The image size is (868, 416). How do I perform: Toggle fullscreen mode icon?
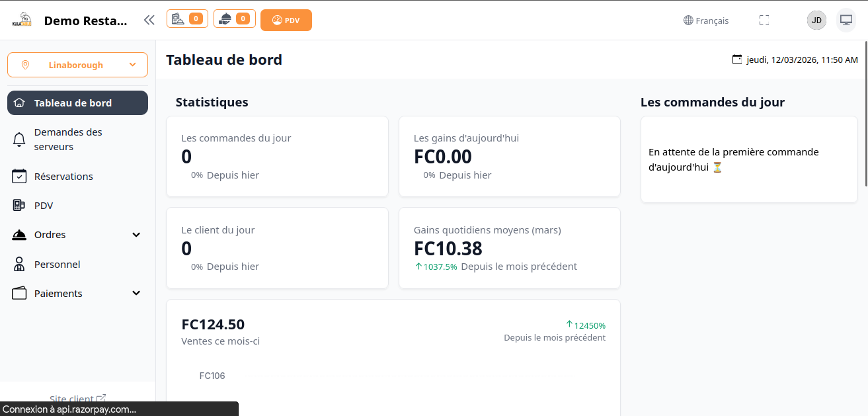pyautogui.click(x=764, y=21)
